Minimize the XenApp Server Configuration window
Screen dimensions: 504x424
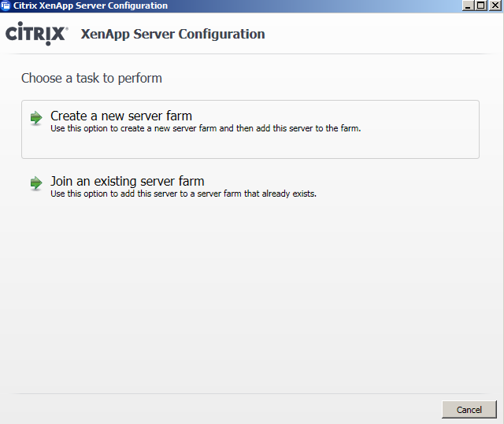point(468,6)
